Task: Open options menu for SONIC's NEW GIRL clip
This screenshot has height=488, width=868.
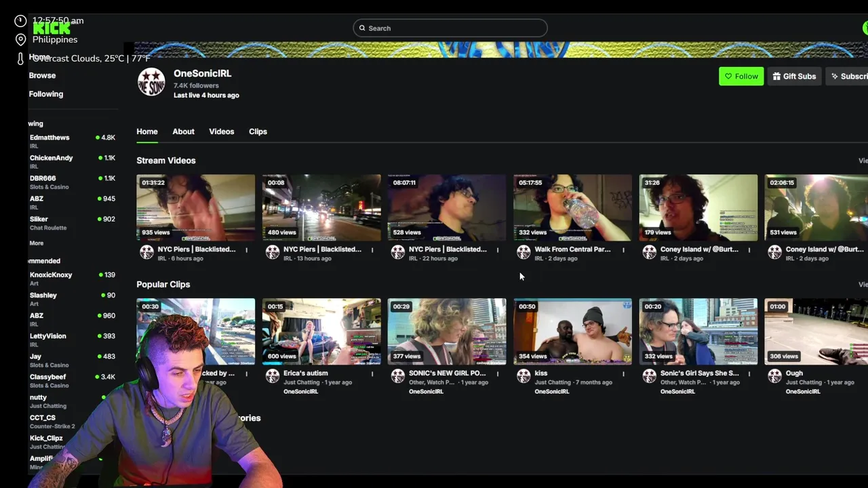Action: [498, 374]
